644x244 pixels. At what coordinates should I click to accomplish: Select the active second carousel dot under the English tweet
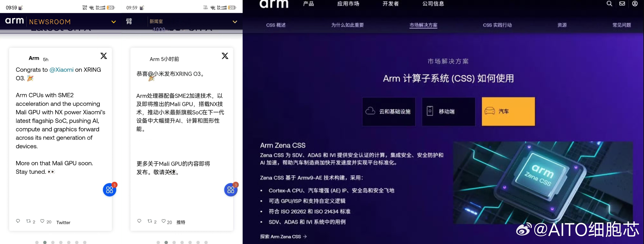click(x=45, y=243)
